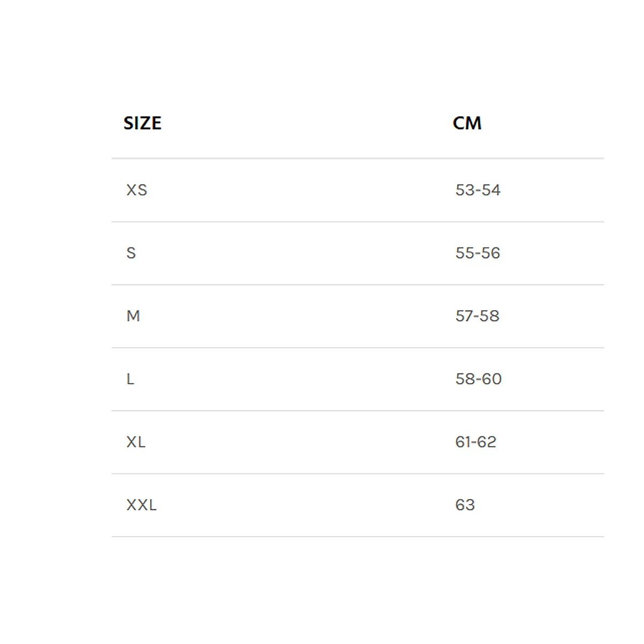Select the XS size cell

[x=136, y=190]
